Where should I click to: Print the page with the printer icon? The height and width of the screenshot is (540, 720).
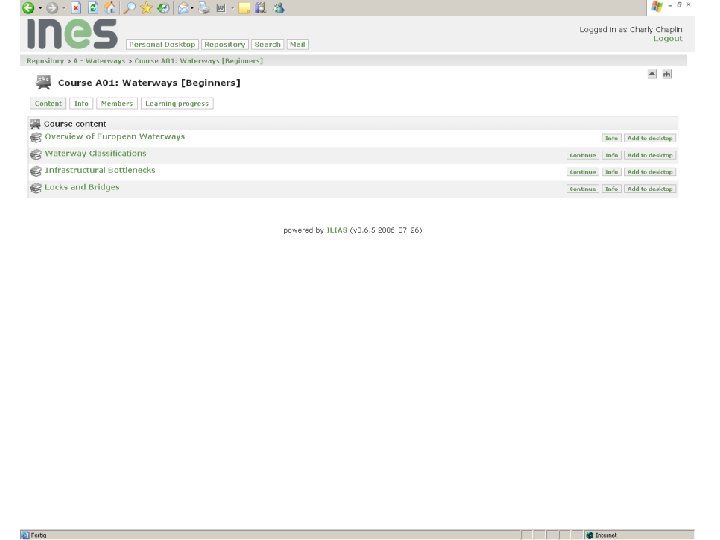coord(204,8)
